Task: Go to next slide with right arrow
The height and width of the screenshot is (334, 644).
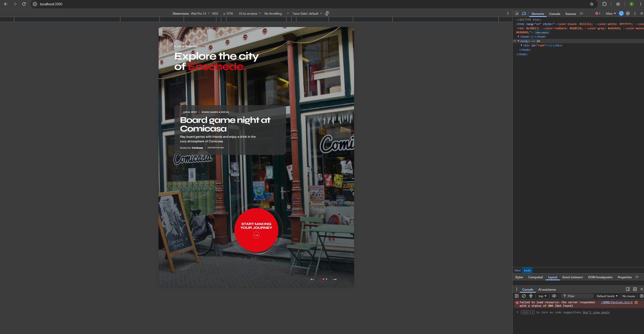Action: pyautogui.click(x=335, y=279)
